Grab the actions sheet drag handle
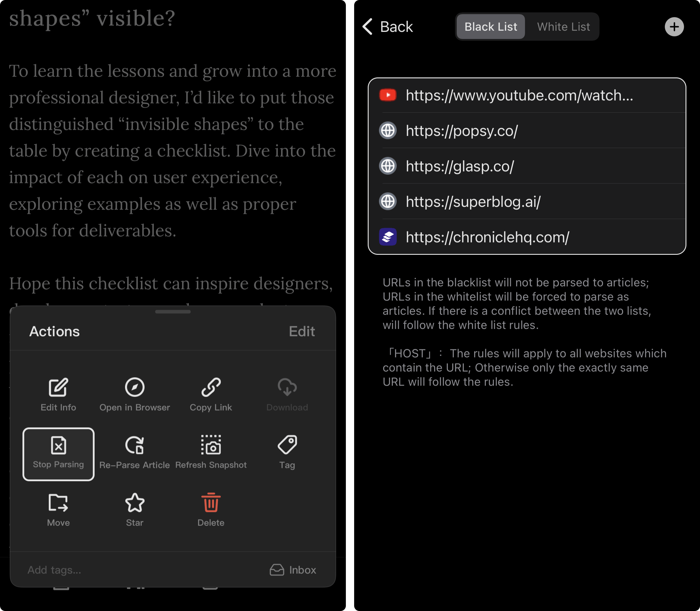The height and width of the screenshot is (611, 700). [173, 311]
